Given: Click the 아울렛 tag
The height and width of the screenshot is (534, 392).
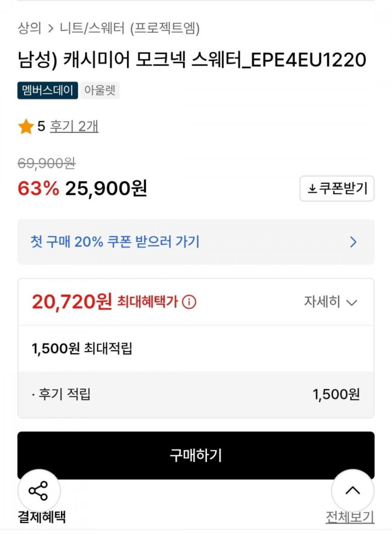Looking at the screenshot, I should [100, 90].
